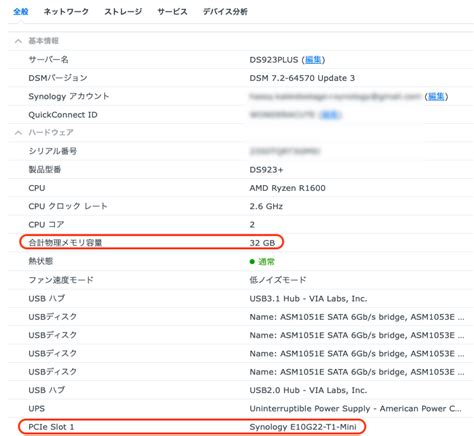Image resolution: width=474 pixels, height=436 pixels.
Task: Click the QuickConnect ID label
Action: 63,115
